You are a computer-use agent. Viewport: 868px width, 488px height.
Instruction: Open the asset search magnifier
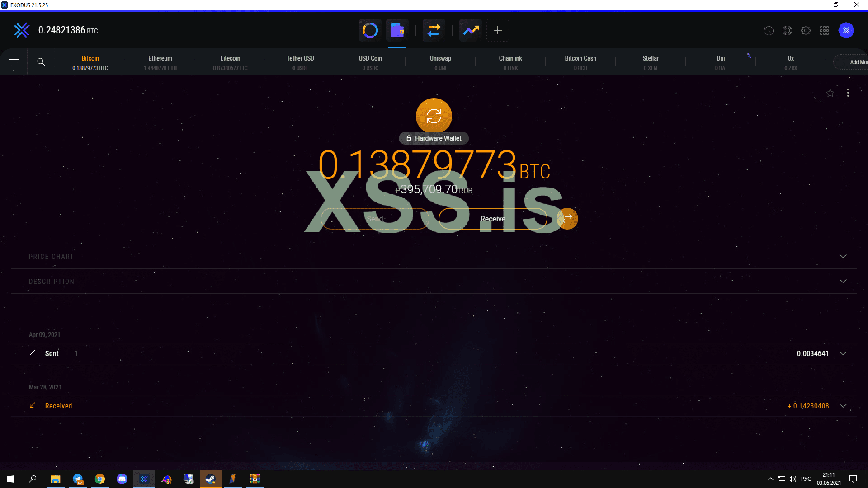(x=41, y=62)
